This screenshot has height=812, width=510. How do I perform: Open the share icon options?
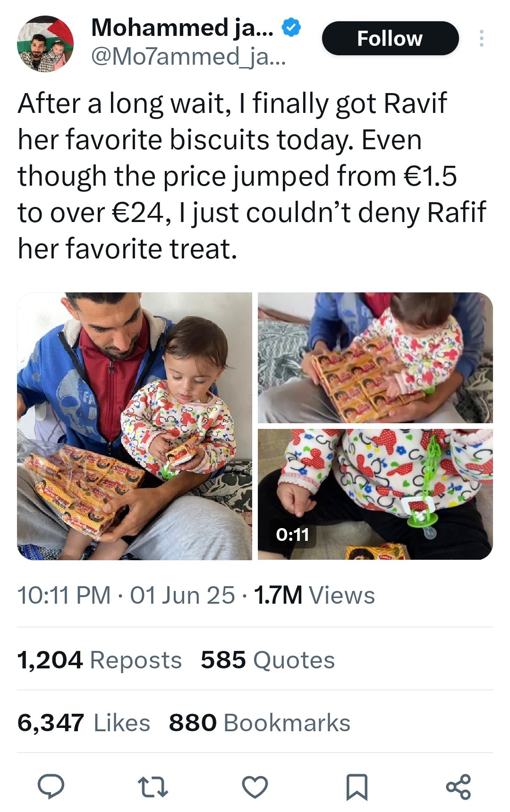pos(459,786)
